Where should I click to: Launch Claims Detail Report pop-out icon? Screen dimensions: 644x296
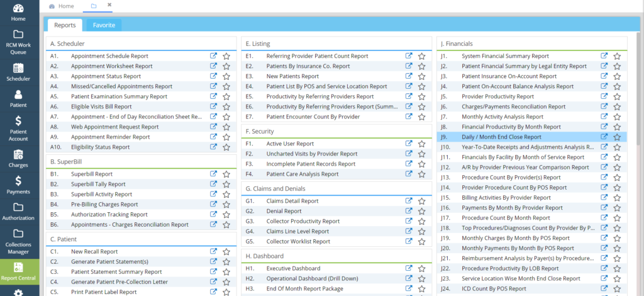pyautogui.click(x=409, y=201)
